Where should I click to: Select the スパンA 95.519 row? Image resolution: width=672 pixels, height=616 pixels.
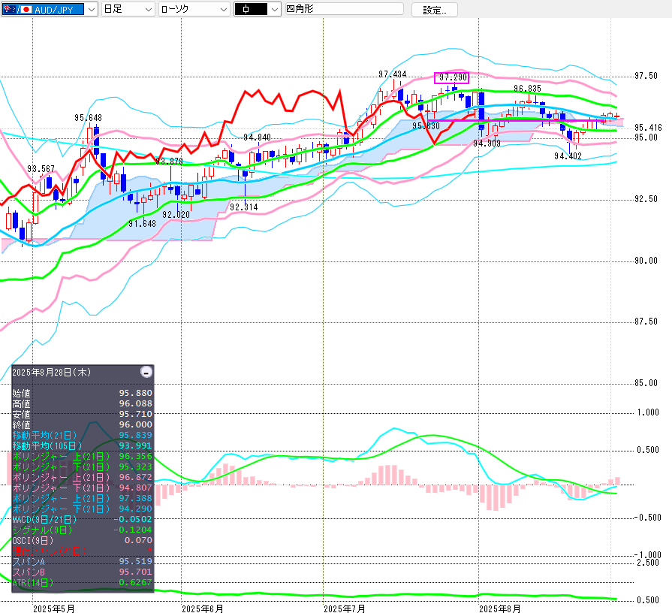pyautogui.click(x=83, y=561)
